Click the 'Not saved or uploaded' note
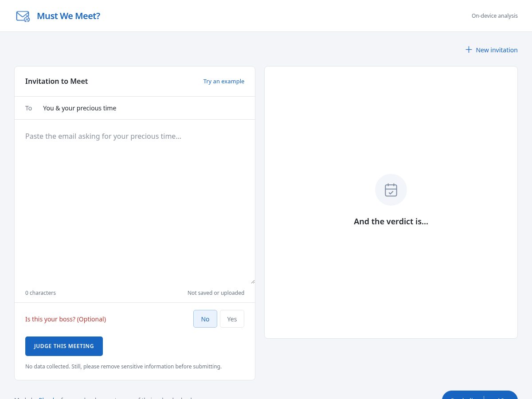 pyautogui.click(x=216, y=293)
